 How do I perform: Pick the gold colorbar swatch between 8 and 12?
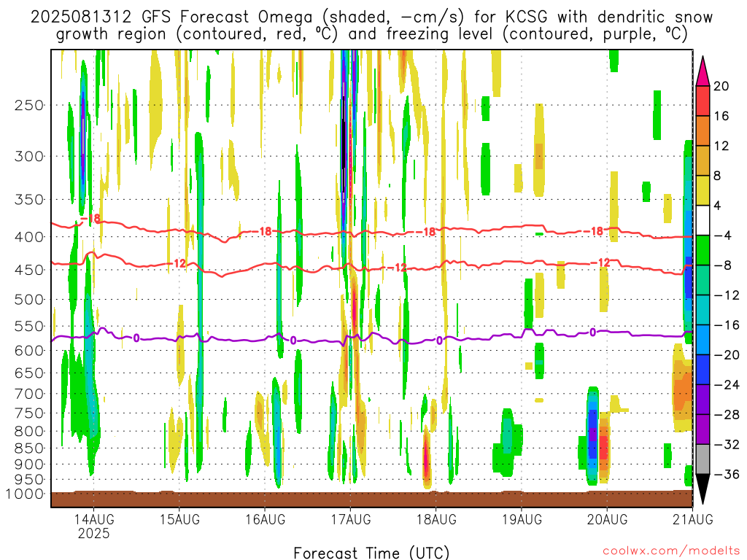pos(703,161)
